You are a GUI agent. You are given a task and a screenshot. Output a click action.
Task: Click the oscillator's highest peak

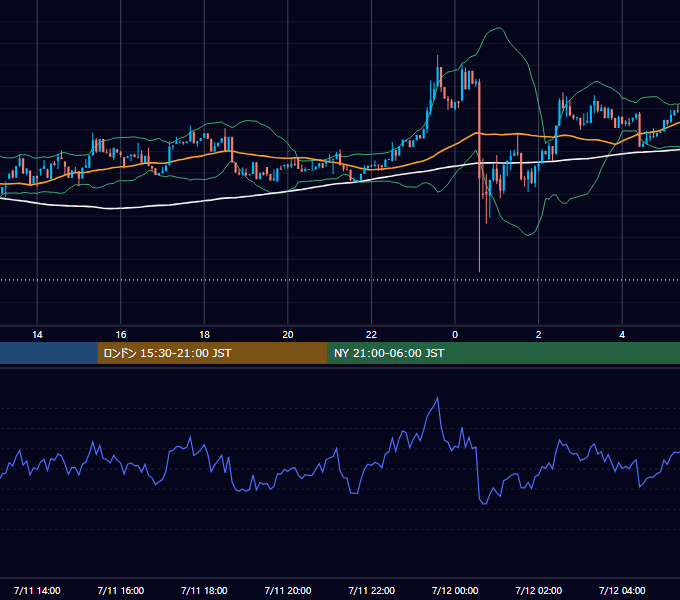pyautogui.click(x=437, y=398)
